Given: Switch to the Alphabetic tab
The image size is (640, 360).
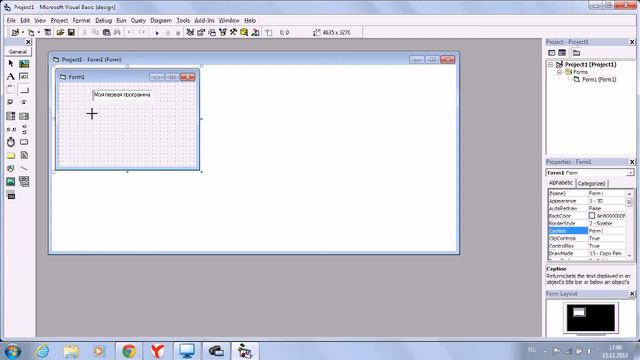Looking at the screenshot, I should point(560,183).
